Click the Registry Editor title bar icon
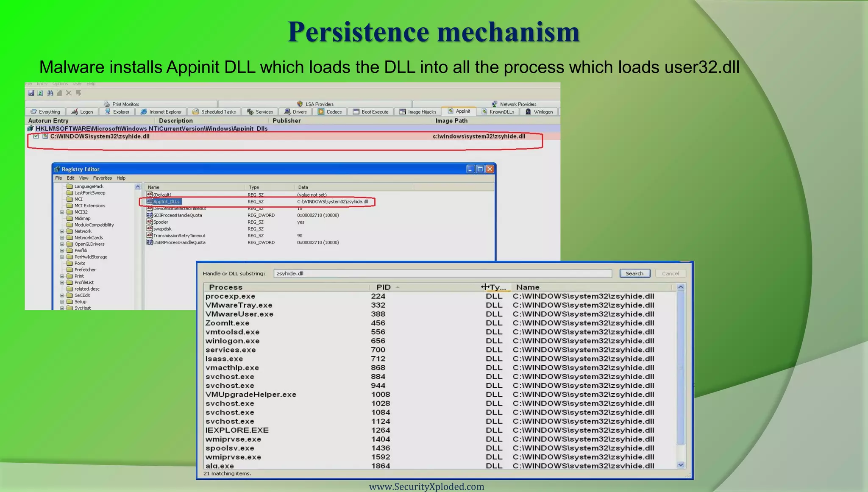The width and height of the screenshot is (868, 492). [x=57, y=169]
